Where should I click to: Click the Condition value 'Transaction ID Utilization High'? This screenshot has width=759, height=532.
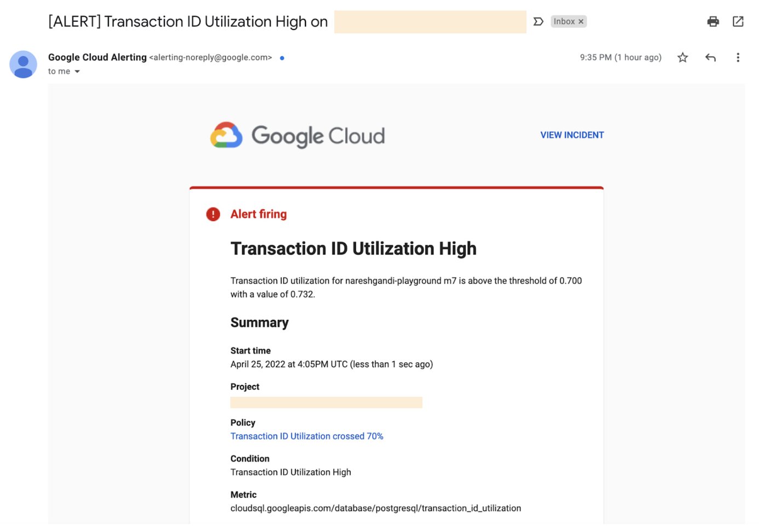[x=291, y=472]
